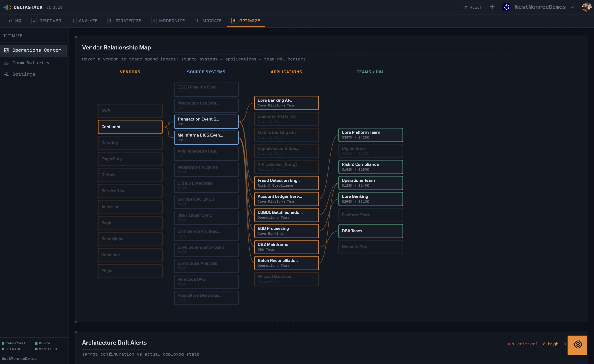
Task: Click the COBOL Batch Schedul... application
Action: click(x=286, y=215)
